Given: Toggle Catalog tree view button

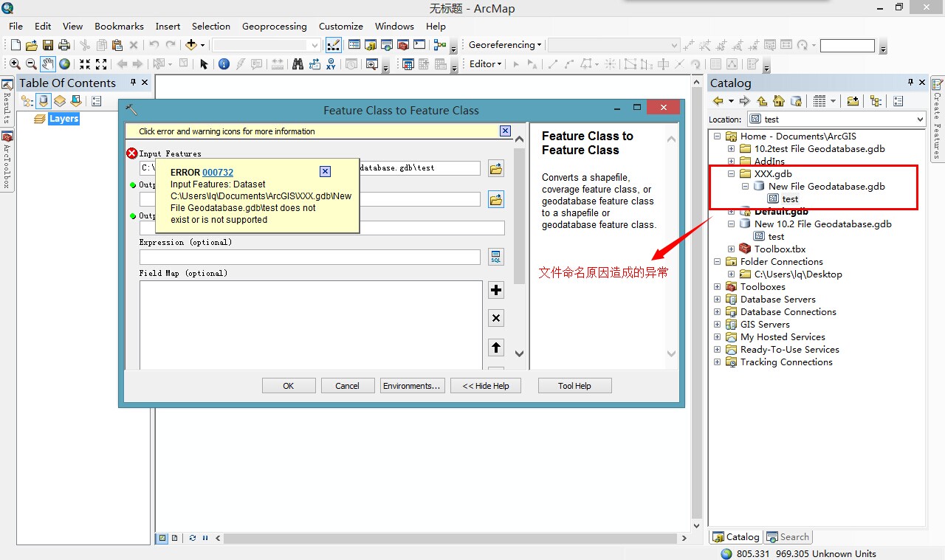Looking at the screenshot, I should click(x=876, y=101).
